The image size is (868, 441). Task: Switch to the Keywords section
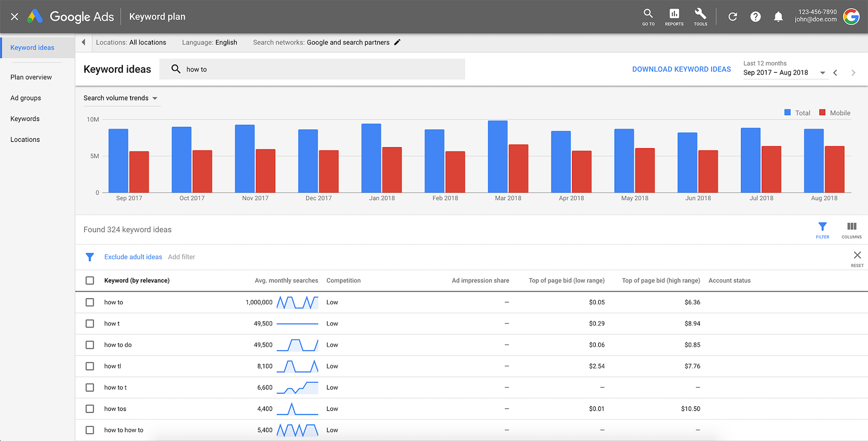25,119
